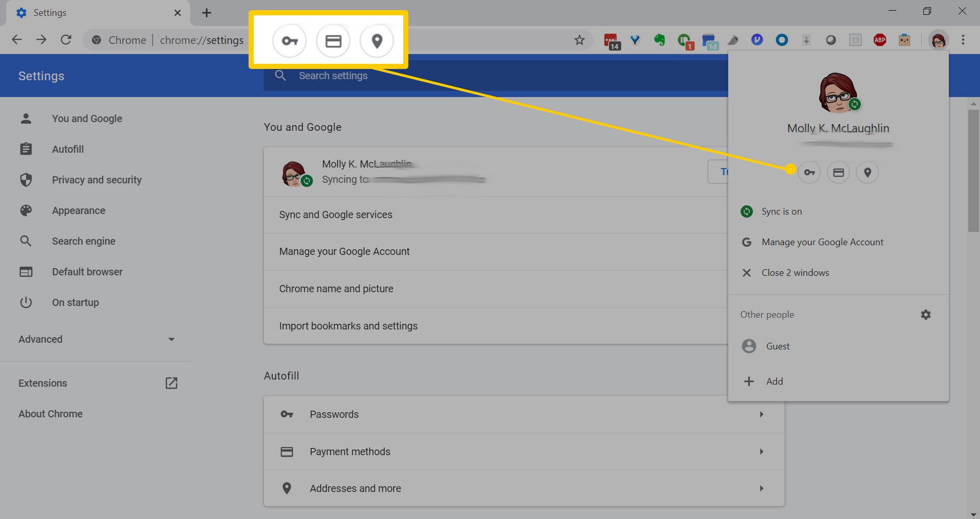Viewport: 980px width, 519px height.
Task: Open manage people gear icon
Action: 926,315
